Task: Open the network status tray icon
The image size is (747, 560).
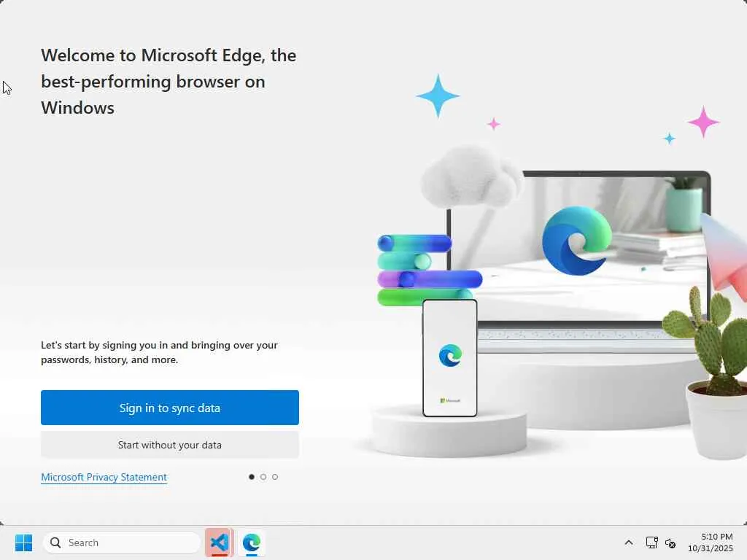Action: (651, 542)
